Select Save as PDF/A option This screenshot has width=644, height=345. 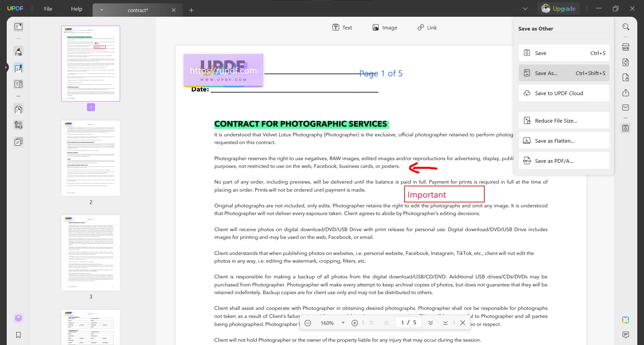[x=564, y=161]
